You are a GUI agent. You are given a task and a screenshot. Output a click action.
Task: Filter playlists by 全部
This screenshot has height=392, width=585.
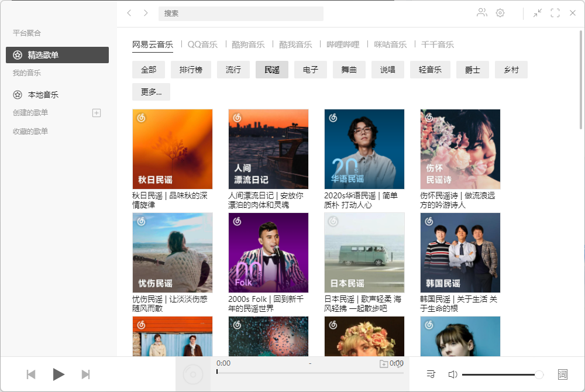click(149, 70)
